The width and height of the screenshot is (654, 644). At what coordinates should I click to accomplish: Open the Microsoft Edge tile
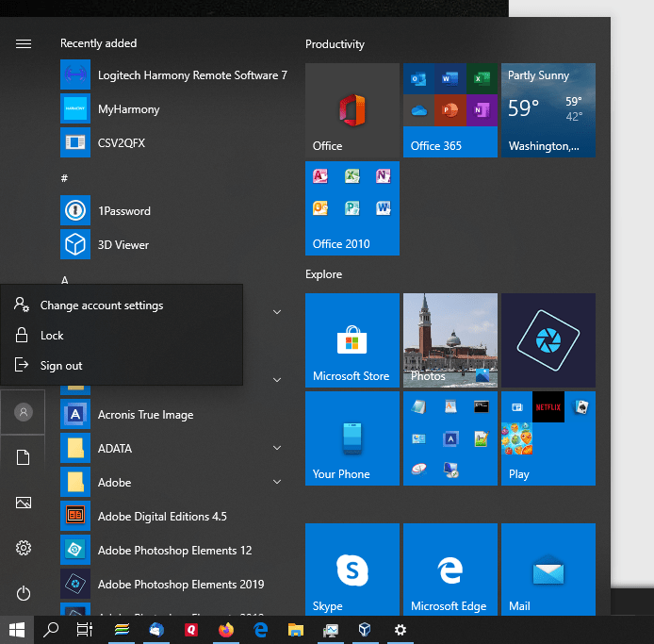tap(450, 570)
